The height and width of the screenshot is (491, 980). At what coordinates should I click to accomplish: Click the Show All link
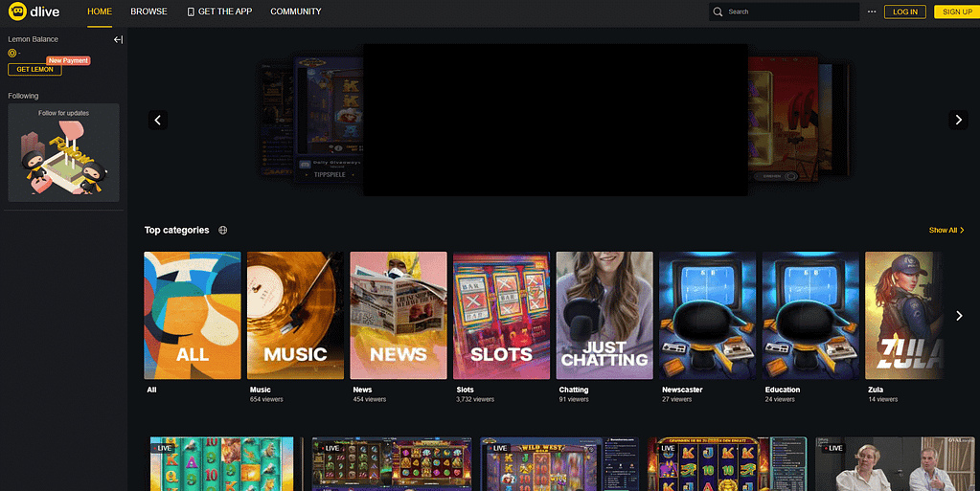[x=946, y=231]
